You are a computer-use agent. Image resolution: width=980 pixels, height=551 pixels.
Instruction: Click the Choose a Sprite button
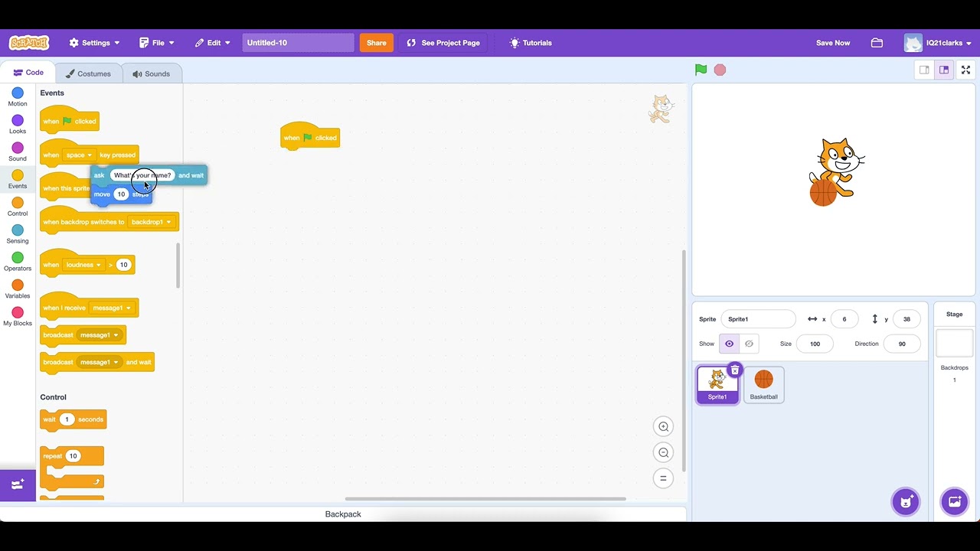[906, 502]
